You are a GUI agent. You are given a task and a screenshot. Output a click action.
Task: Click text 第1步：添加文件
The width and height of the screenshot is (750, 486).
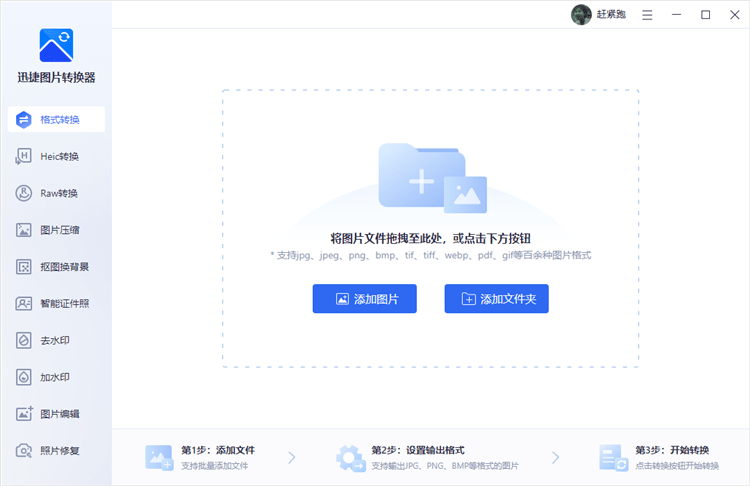tap(218, 450)
